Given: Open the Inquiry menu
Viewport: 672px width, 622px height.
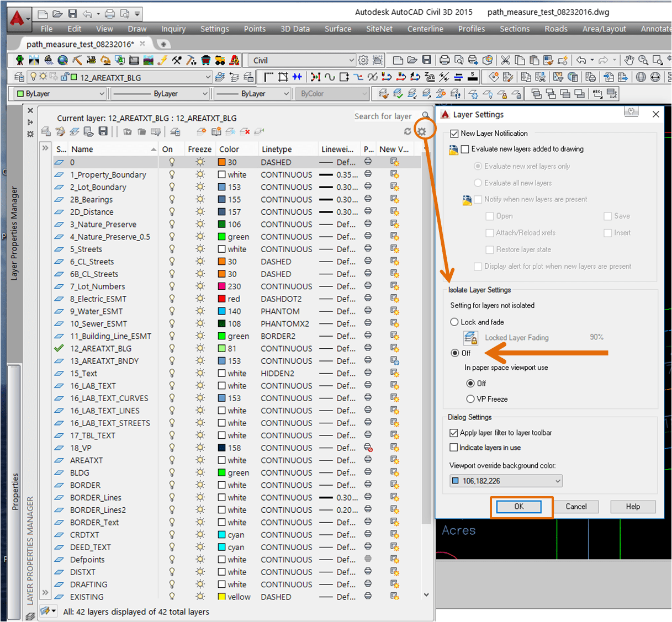Looking at the screenshot, I should [173, 29].
